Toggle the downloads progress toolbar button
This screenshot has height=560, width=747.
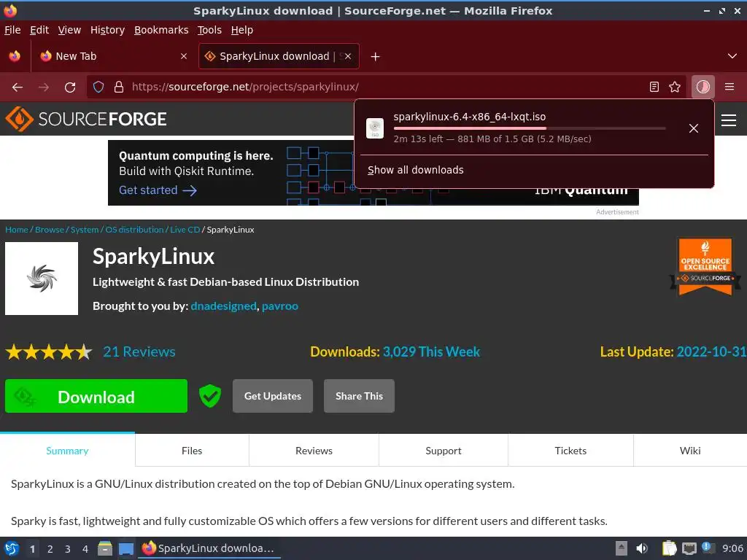point(703,87)
